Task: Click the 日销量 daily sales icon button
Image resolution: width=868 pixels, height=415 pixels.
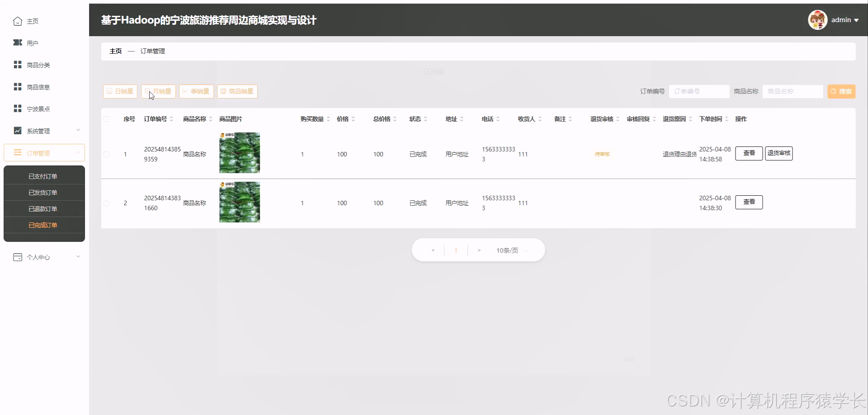Action: point(109,91)
